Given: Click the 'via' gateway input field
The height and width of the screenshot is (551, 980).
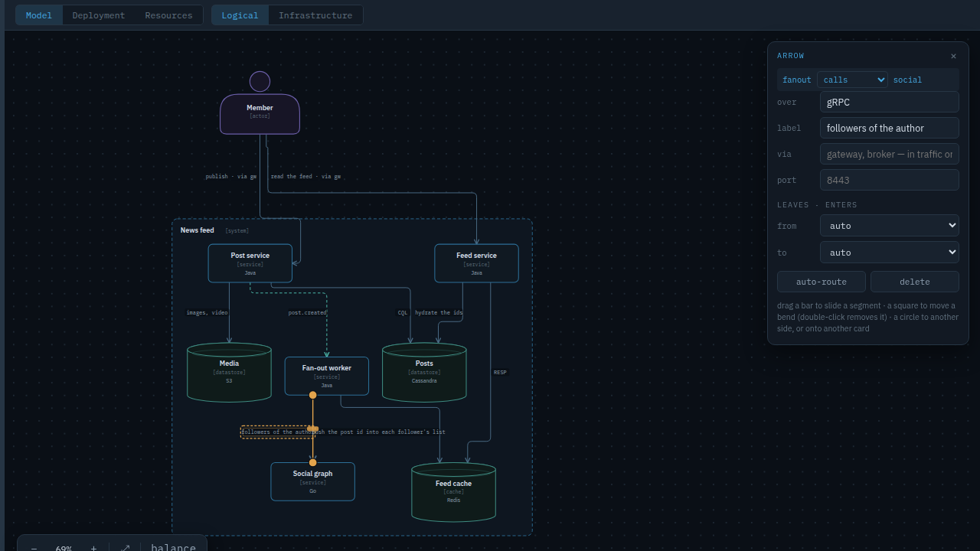Looking at the screenshot, I should coord(890,154).
